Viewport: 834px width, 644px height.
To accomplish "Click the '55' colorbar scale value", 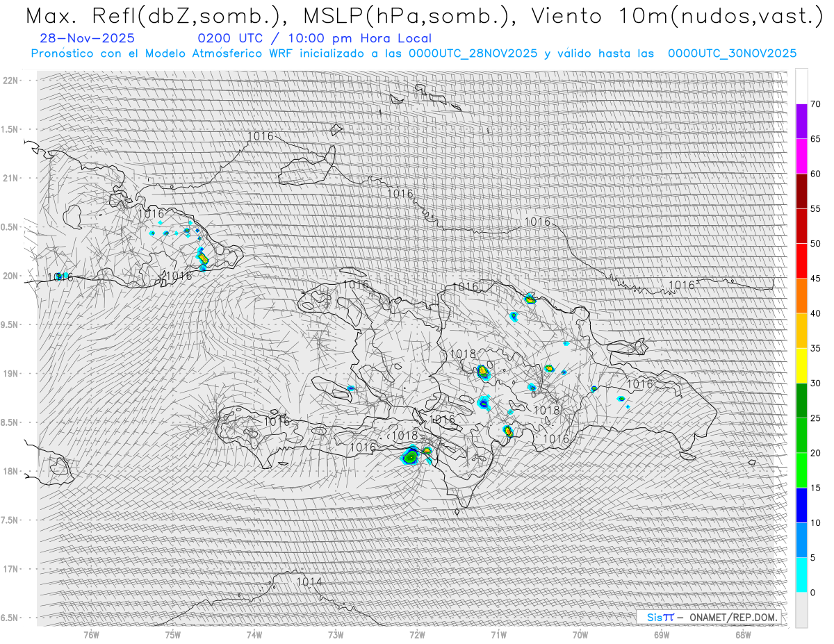I will click(816, 208).
